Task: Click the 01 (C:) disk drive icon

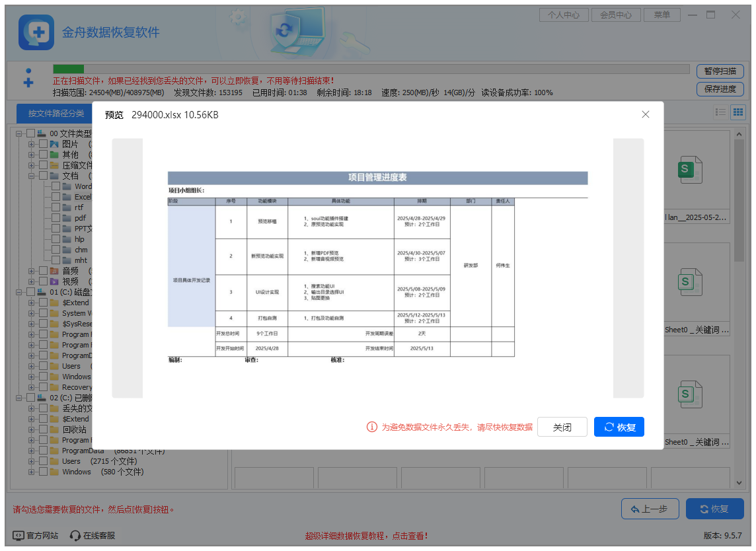Action: (x=42, y=292)
